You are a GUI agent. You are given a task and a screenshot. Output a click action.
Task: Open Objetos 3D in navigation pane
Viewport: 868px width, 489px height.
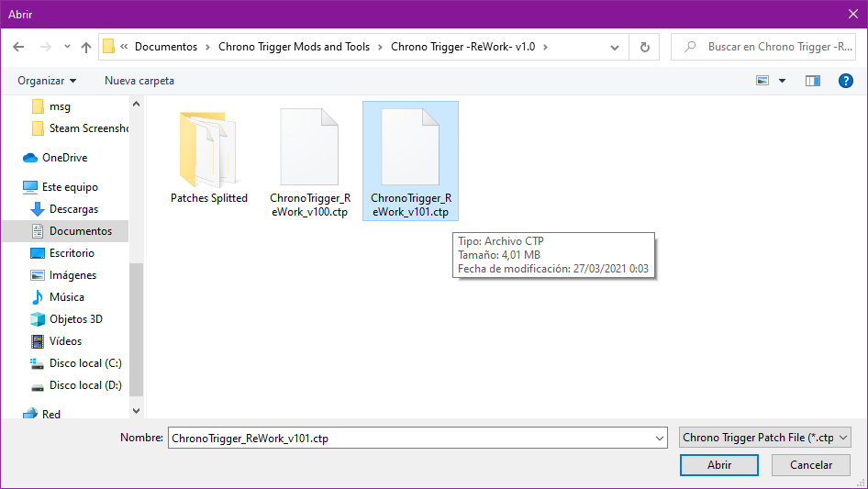66,319
